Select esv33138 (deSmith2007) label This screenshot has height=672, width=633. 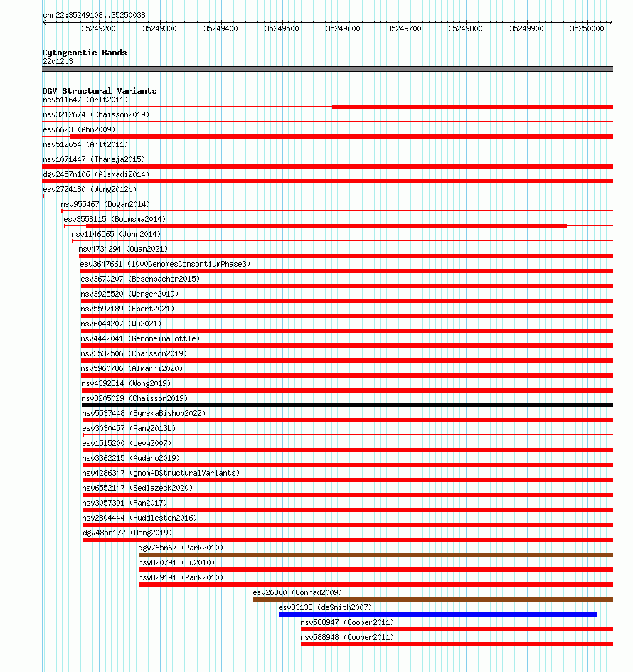[x=325, y=608]
